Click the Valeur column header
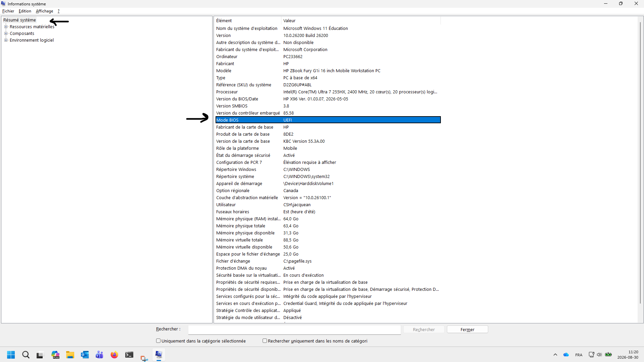 coord(361,20)
